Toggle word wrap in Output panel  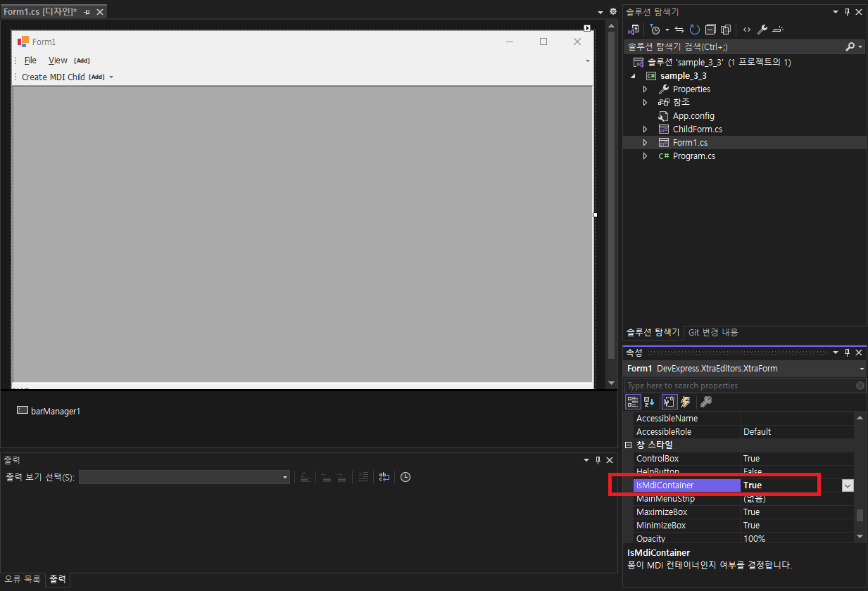(x=384, y=477)
